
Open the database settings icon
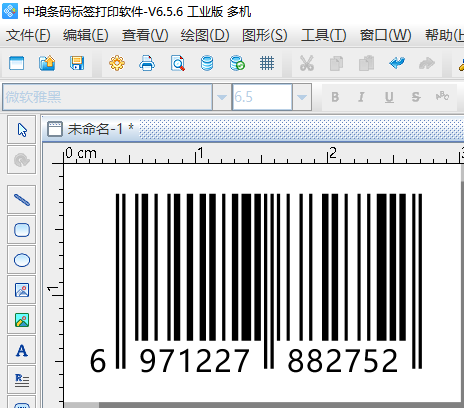click(207, 63)
